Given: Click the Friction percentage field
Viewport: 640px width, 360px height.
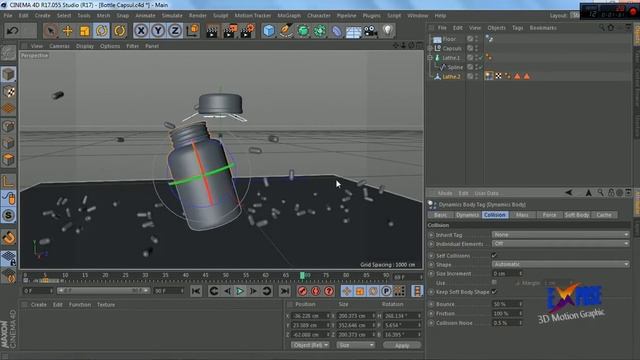Looking at the screenshot, I should (507, 313).
